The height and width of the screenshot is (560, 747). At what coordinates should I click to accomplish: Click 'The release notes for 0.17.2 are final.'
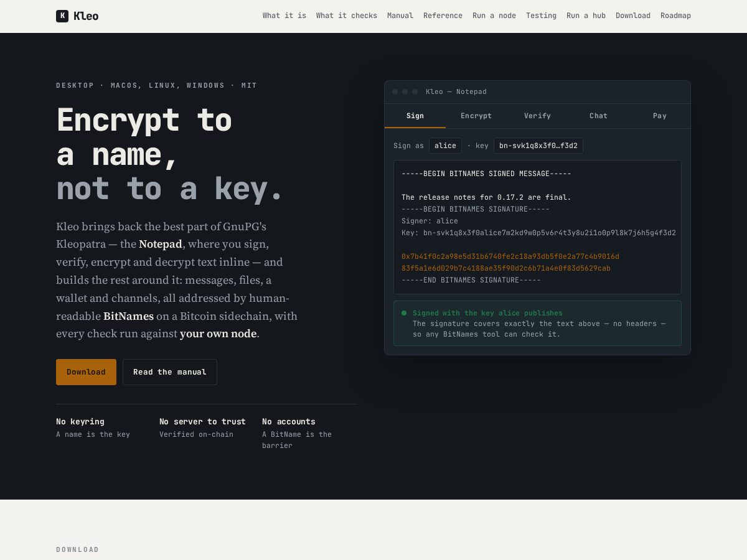tap(486, 197)
